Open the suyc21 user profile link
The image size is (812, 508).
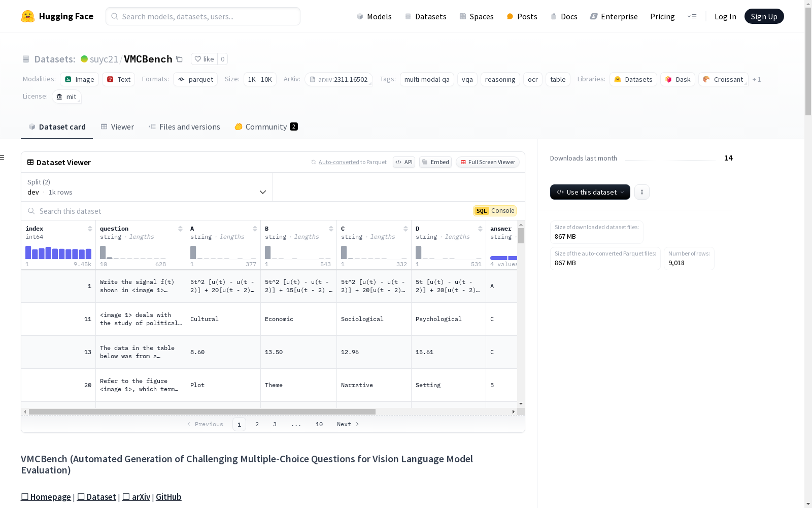click(x=104, y=59)
